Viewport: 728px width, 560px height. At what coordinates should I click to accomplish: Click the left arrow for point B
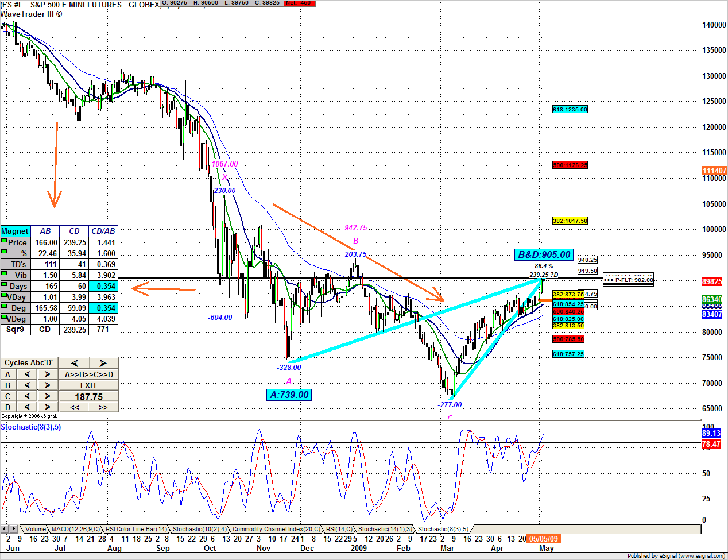click(x=27, y=385)
